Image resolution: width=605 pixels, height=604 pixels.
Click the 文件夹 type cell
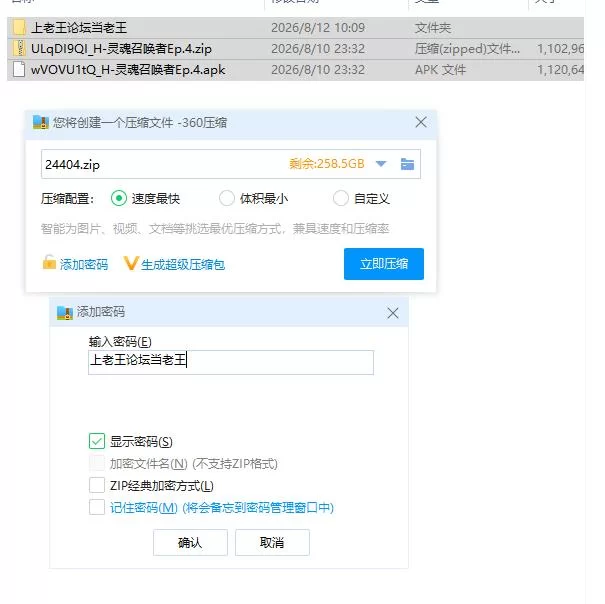(433, 27)
